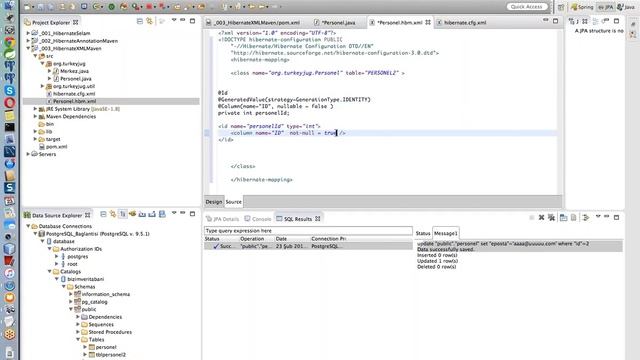The width and height of the screenshot is (640, 360).
Task: Collapse all in Project Explorer
Action: (140, 21)
